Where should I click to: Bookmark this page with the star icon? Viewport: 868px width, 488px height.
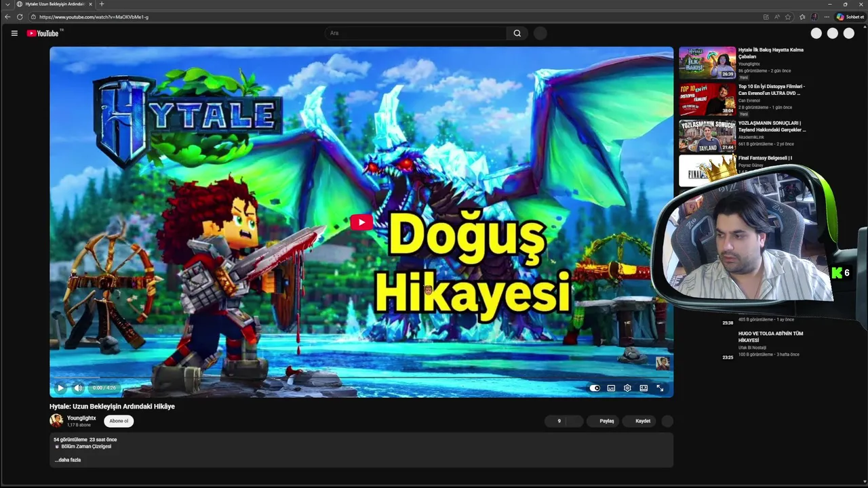(x=788, y=17)
